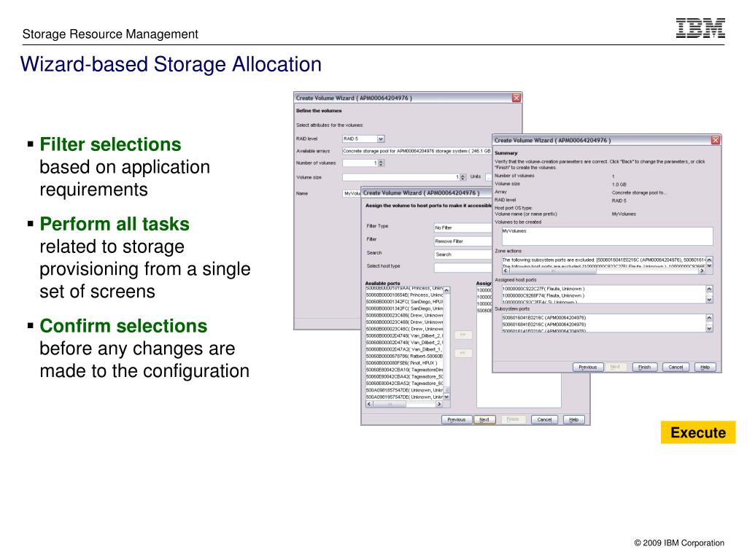Open the RAID level dropdown

[381, 139]
